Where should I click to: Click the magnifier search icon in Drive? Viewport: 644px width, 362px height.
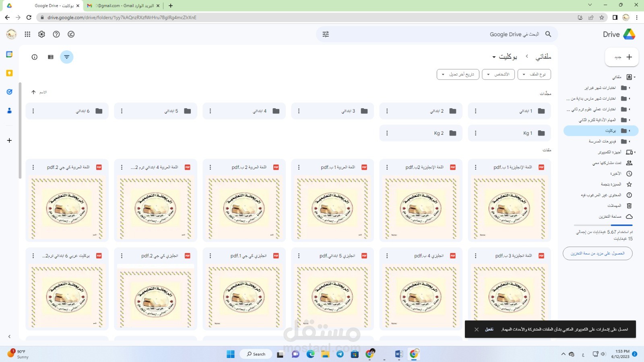pos(548,34)
